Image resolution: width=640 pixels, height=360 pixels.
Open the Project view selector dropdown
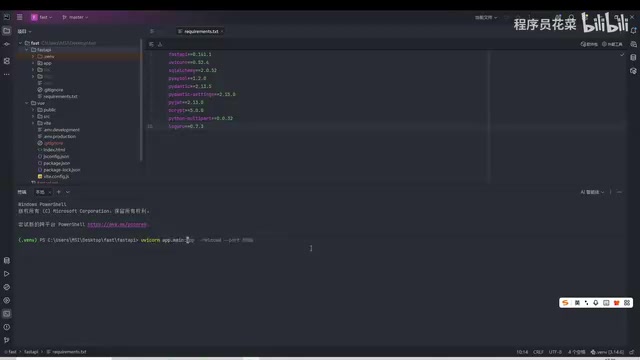24,31
